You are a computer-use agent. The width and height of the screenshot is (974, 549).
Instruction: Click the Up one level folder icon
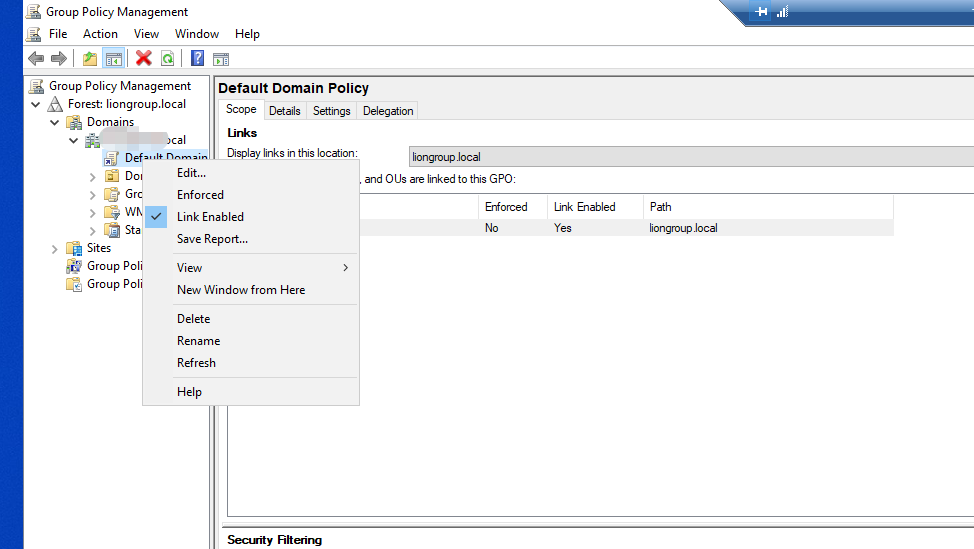point(90,58)
